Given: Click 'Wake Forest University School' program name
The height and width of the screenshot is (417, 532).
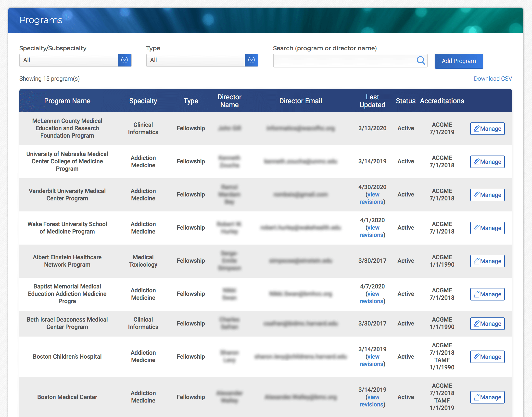Looking at the screenshot, I should coord(67,228).
